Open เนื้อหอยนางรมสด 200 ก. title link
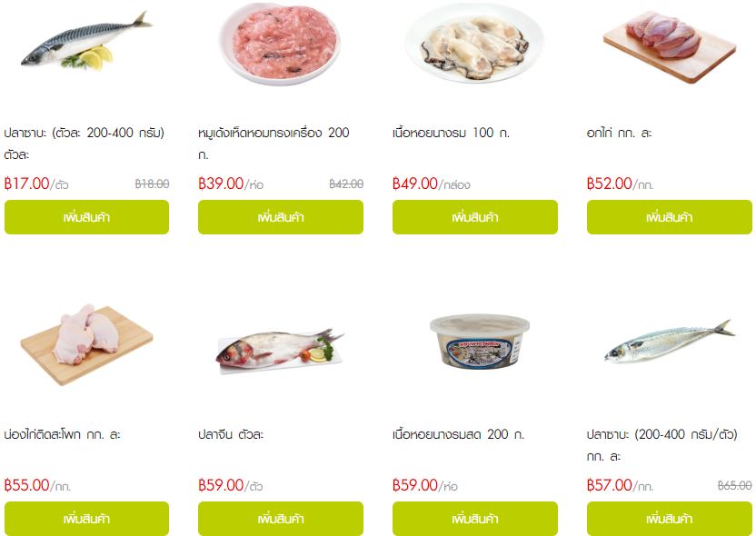Screen dimensions: 756x536 (x=458, y=434)
